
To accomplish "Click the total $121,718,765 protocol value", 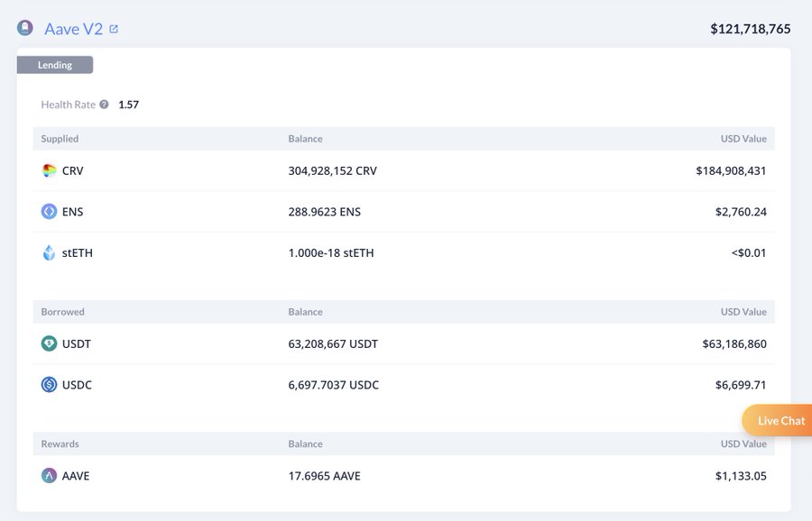I will click(x=750, y=29).
